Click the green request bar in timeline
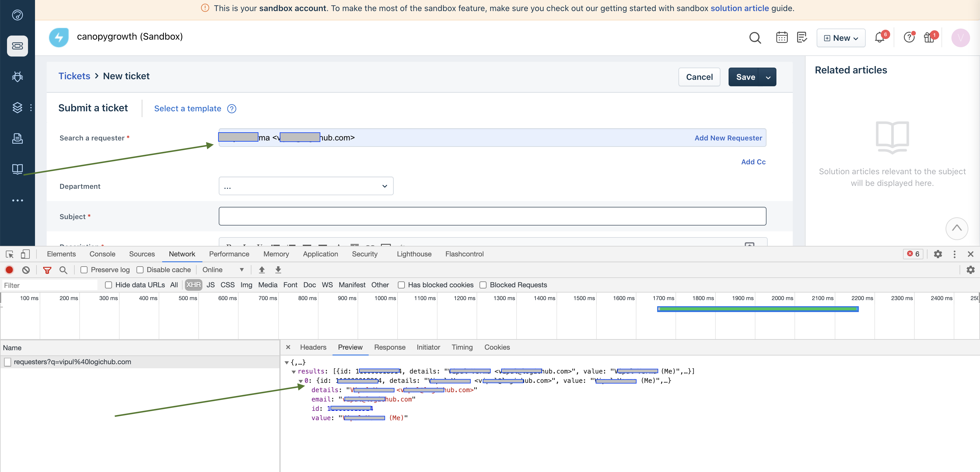 (x=758, y=309)
